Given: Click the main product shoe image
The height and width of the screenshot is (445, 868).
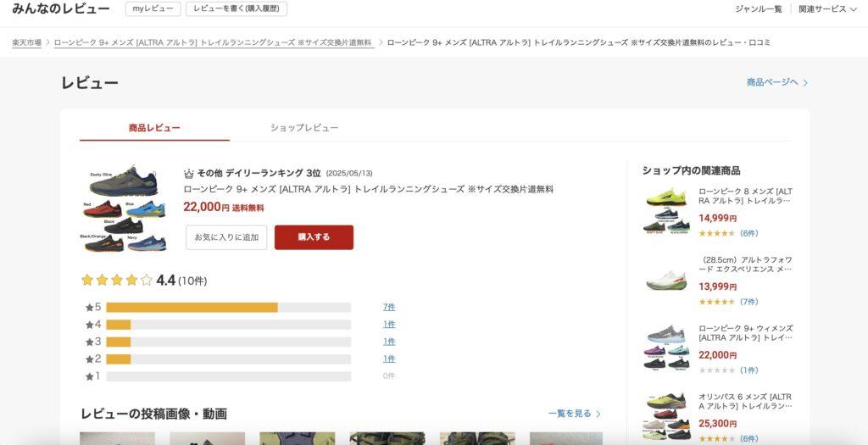Looking at the screenshot, I should (x=125, y=209).
